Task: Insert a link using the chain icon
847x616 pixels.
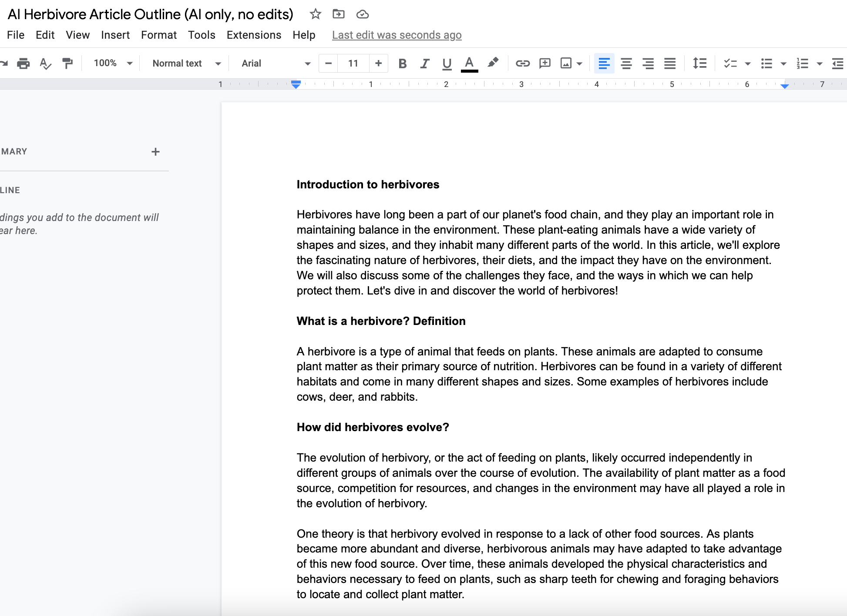Action: tap(523, 64)
